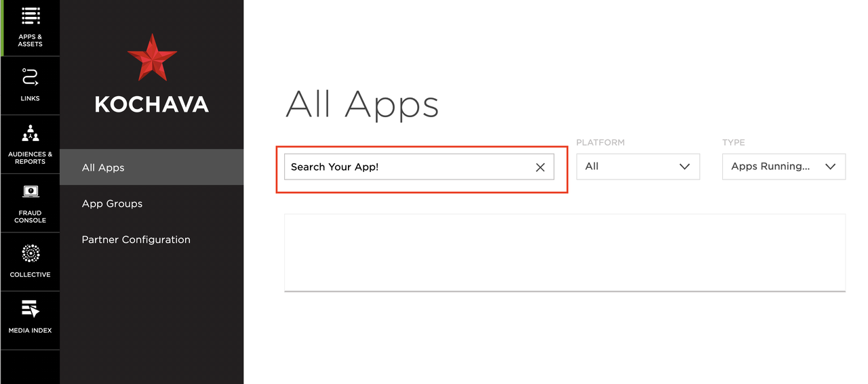Click the PLATFORM filter label
868x384 pixels.
(600, 143)
